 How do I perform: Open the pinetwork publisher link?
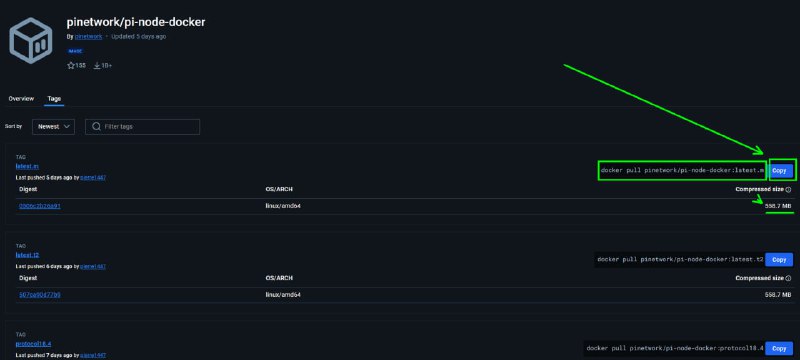click(88, 37)
